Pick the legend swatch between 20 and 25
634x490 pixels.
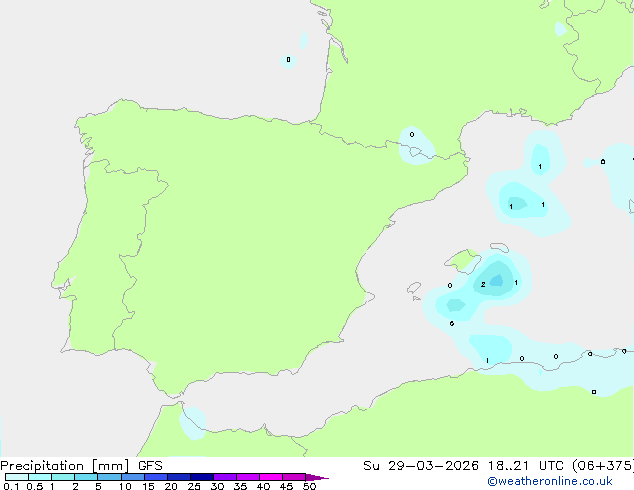pyautogui.click(x=179, y=477)
